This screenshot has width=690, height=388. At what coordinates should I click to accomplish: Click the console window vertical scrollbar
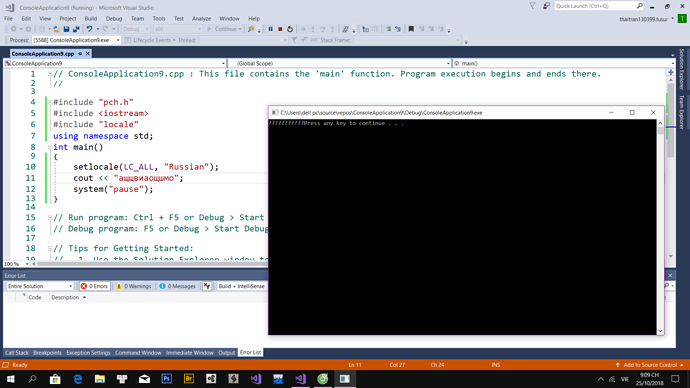[660, 227]
